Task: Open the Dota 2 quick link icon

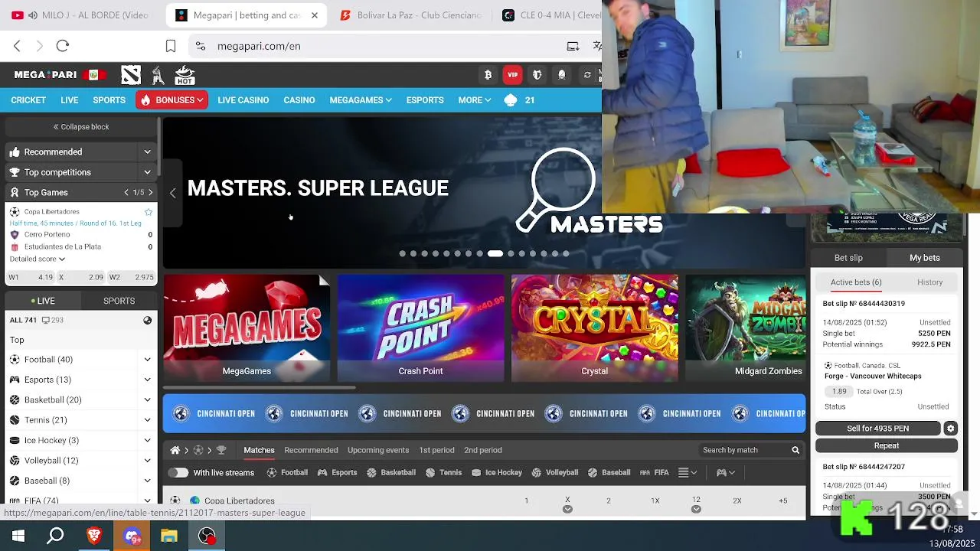Action: [131, 75]
